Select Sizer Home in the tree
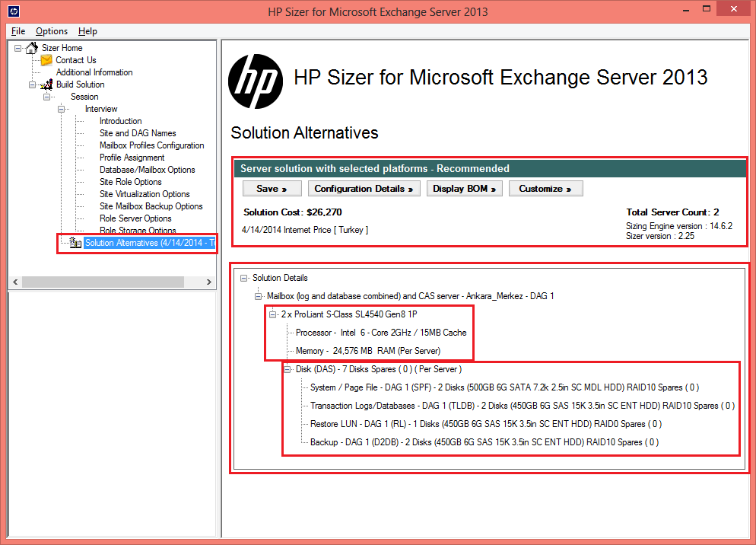The image size is (756, 545). click(x=62, y=48)
